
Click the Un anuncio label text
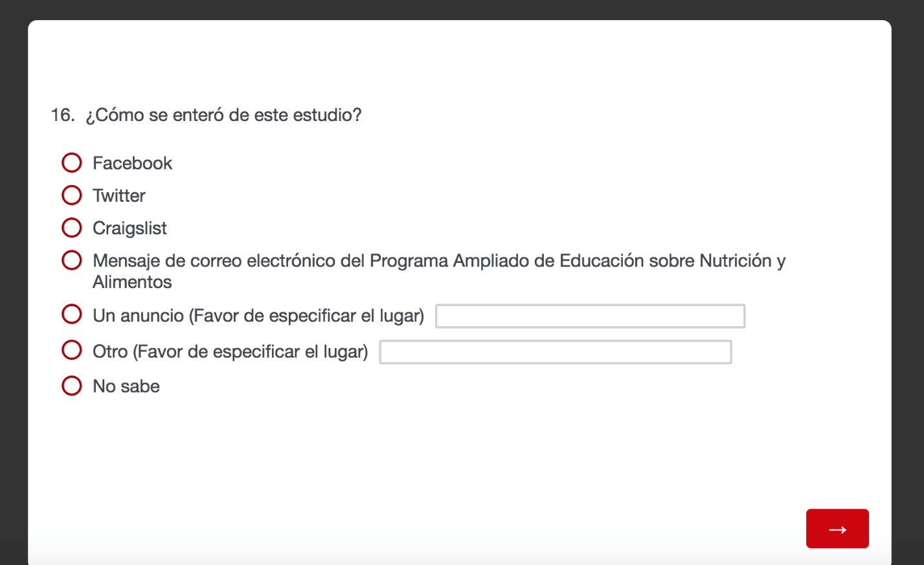258,316
